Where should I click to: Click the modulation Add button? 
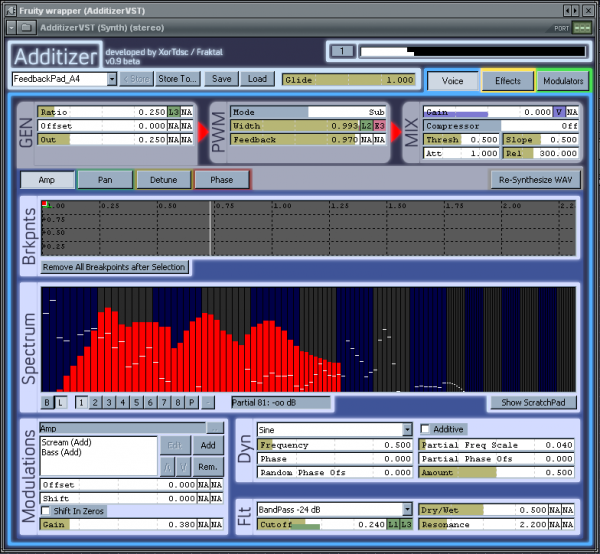208,445
